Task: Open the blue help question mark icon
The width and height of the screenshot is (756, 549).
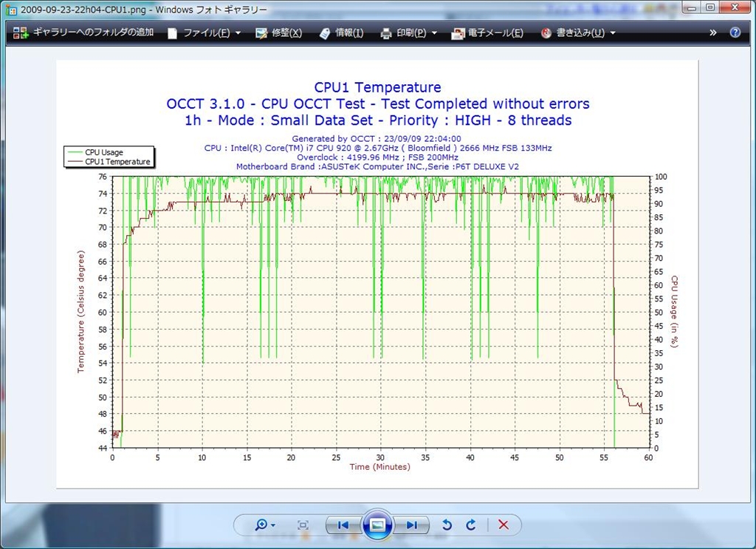Action: click(x=735, y=33)
